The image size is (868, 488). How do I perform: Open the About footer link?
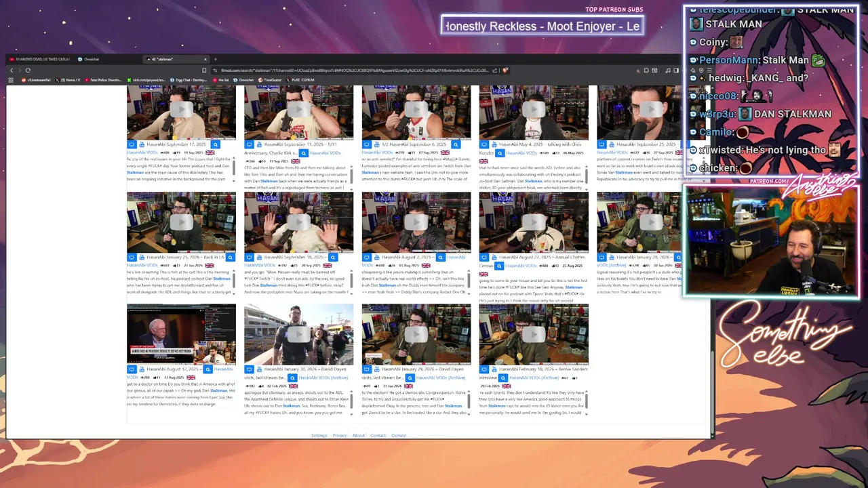point(359,435)
